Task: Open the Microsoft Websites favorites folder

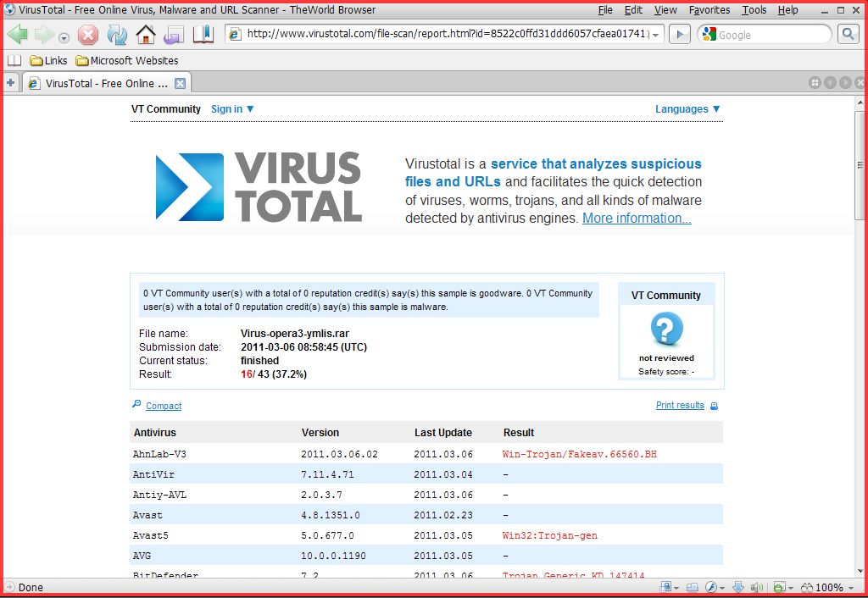Action: click(x=127, y=60)
